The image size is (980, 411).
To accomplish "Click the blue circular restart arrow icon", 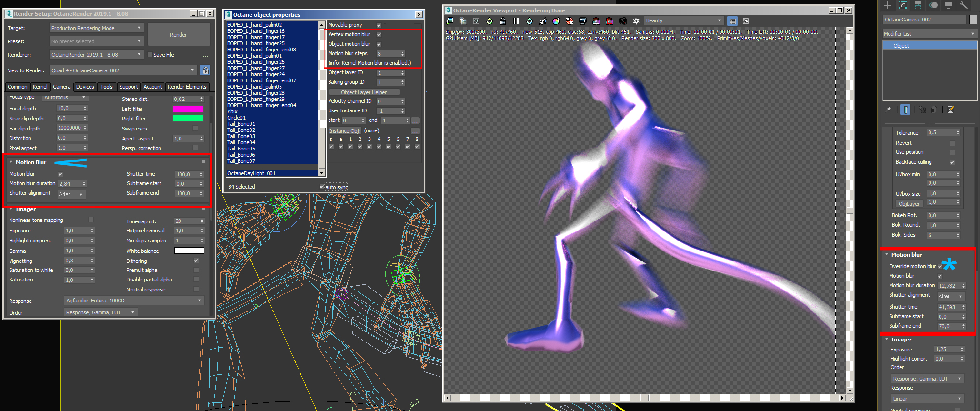I will 529,21.
